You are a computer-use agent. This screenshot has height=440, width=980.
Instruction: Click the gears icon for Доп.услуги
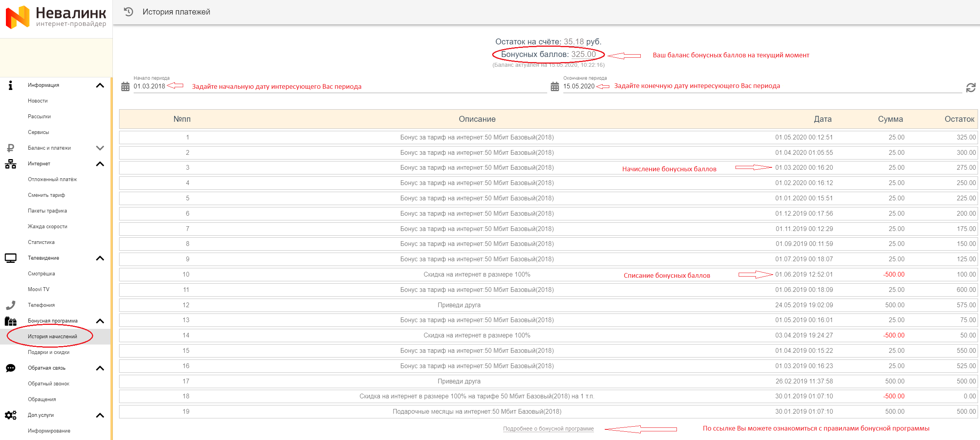pyautogui.click(x=11, y=415)
